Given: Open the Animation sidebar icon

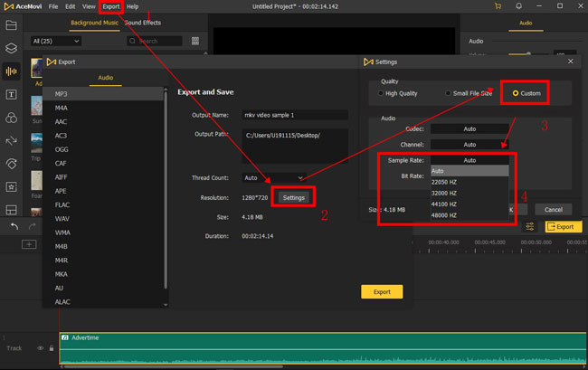Looking at the screenshot, I should point(11,164).
